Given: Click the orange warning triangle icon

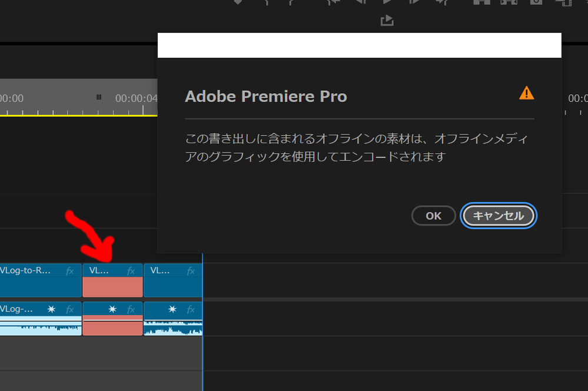Looking at the screenshot, I should pos(527,92).
